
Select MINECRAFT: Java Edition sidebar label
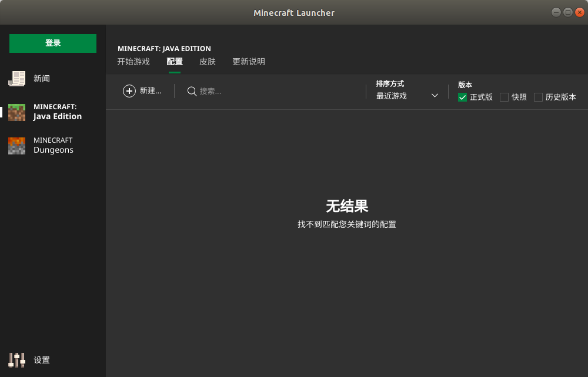coord(58,112)
